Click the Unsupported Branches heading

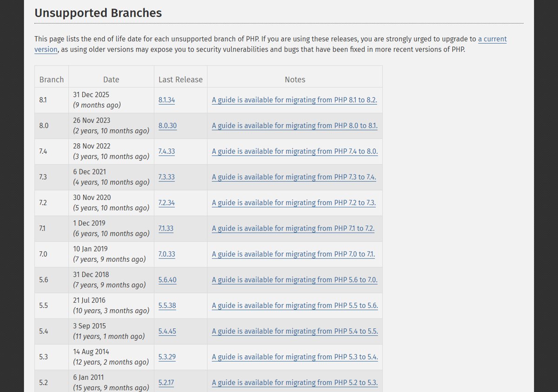pyautogui.click(x=98, y=13)
